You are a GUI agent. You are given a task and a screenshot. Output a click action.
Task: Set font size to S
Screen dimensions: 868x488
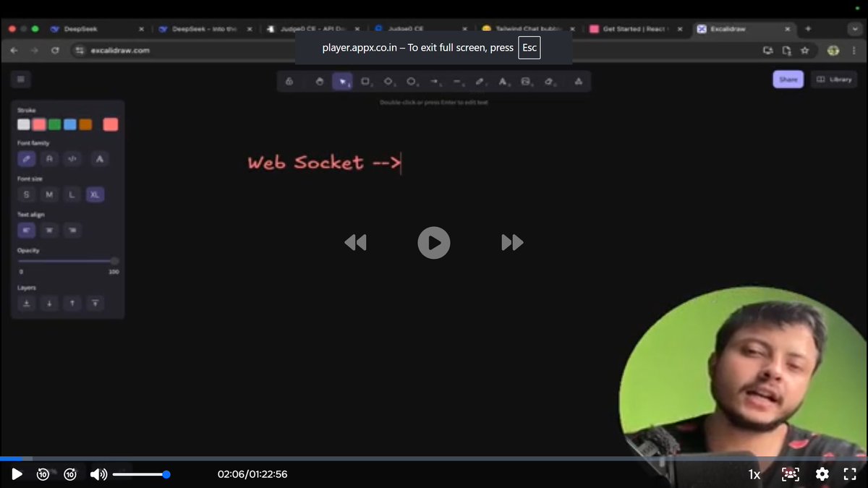27,194
